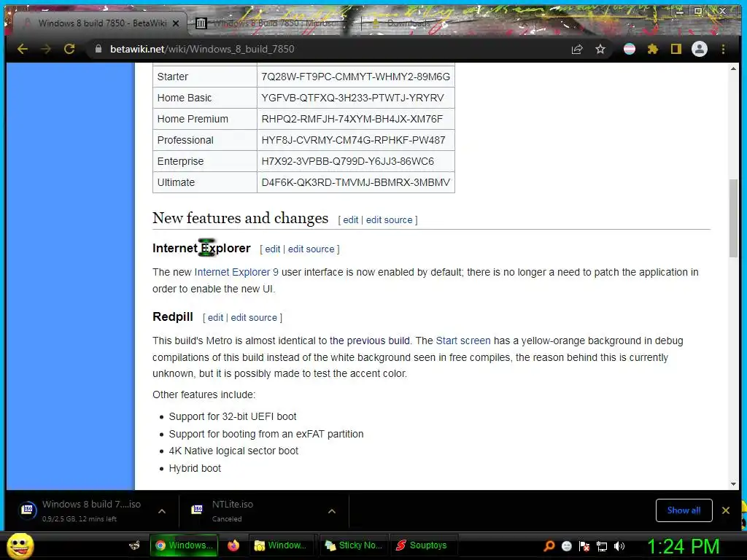Click the address bar URL
This screenshot has width=747, height=560.
pos(202,49)
